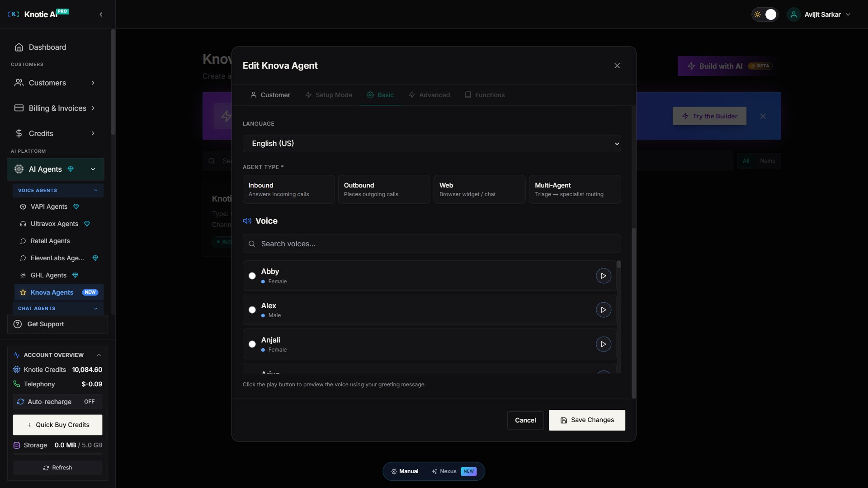Click the Retell Agents chat icon

click(23, 241)
